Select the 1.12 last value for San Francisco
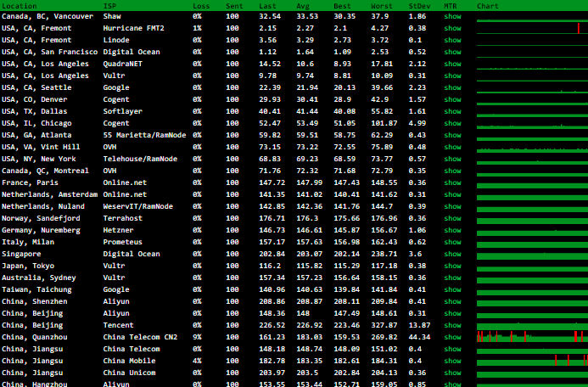 point(267,52)
